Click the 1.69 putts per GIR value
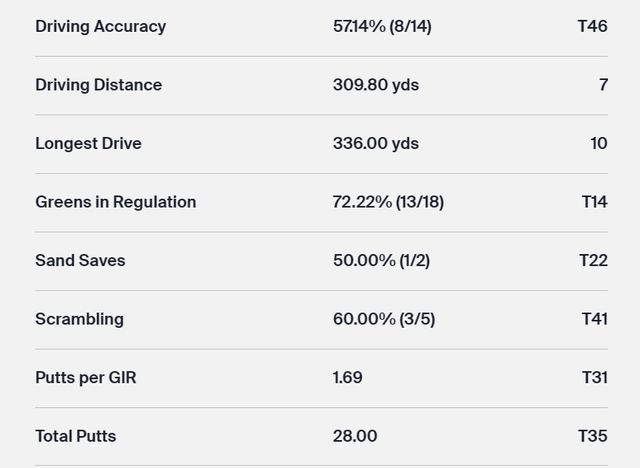Image resolution: width=640 pixels, height=468 pixels. coord(347,377)
